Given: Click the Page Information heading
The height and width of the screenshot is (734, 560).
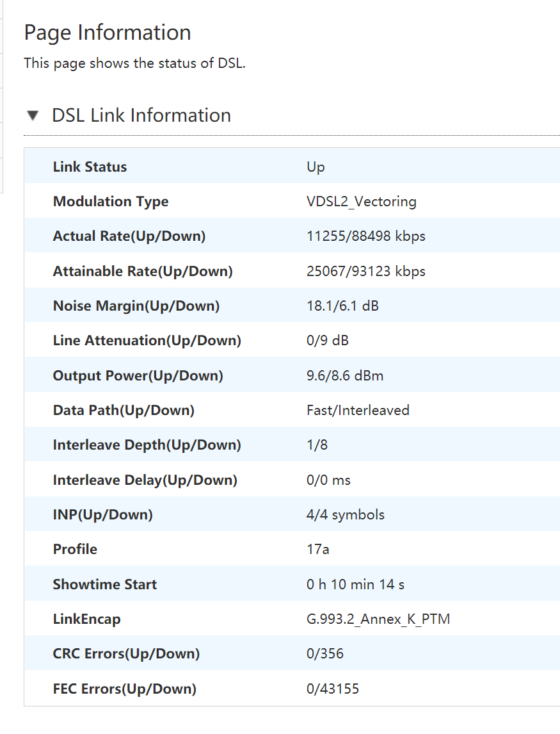Looking at the screenshot, I should 108,33.
